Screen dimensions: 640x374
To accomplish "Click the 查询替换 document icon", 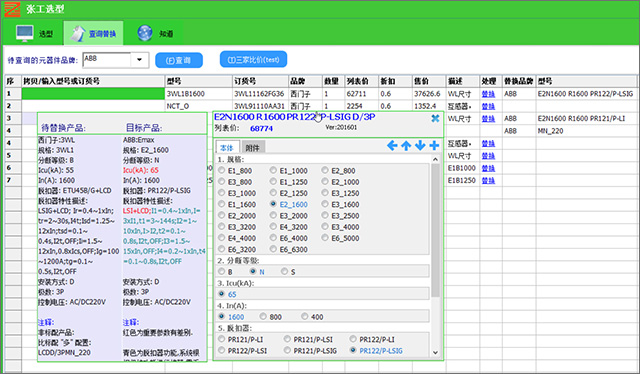I will click(78, 33).
